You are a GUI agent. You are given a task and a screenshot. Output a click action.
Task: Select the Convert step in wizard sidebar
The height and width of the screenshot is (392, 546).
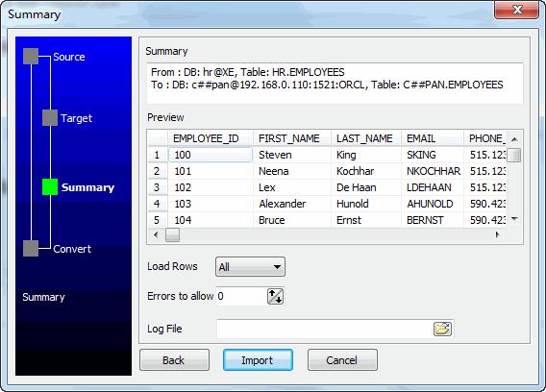point(57,249)
